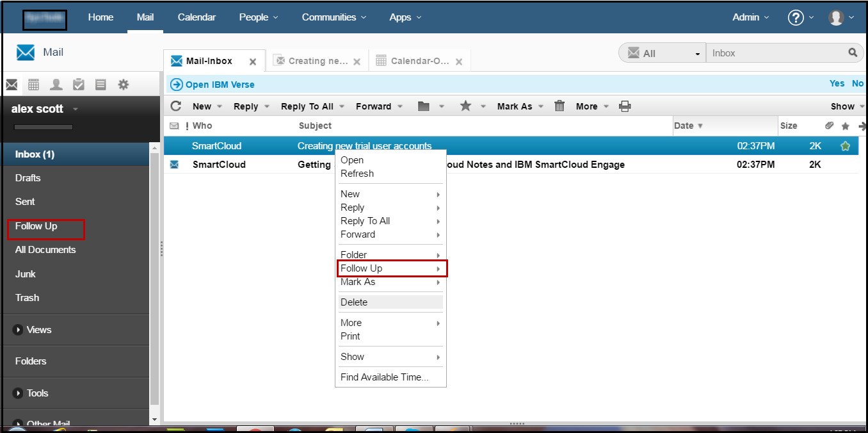Click the user profile avatar icon
Screen dimensions: 868x433
tap(836, 17)
